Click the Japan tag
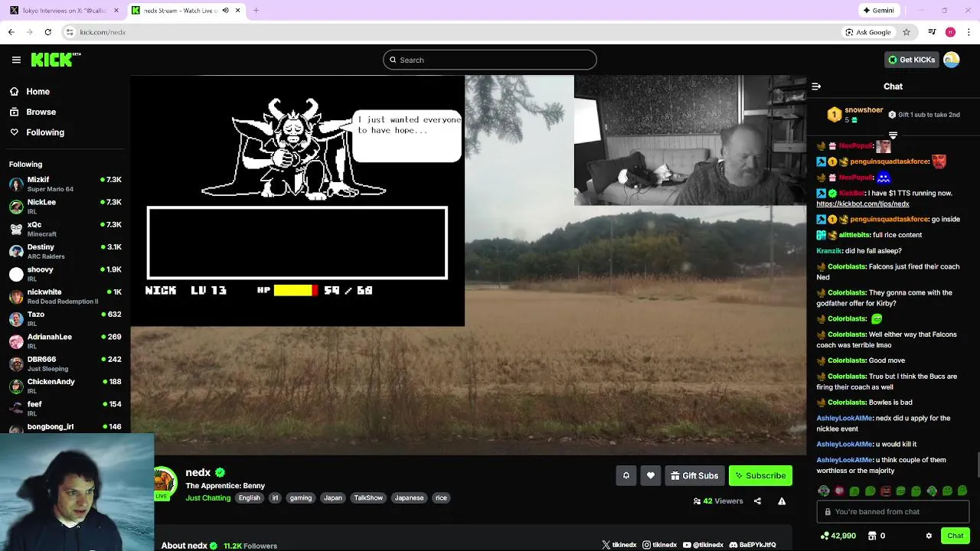The image size is (980, 551). coord(333,497)
